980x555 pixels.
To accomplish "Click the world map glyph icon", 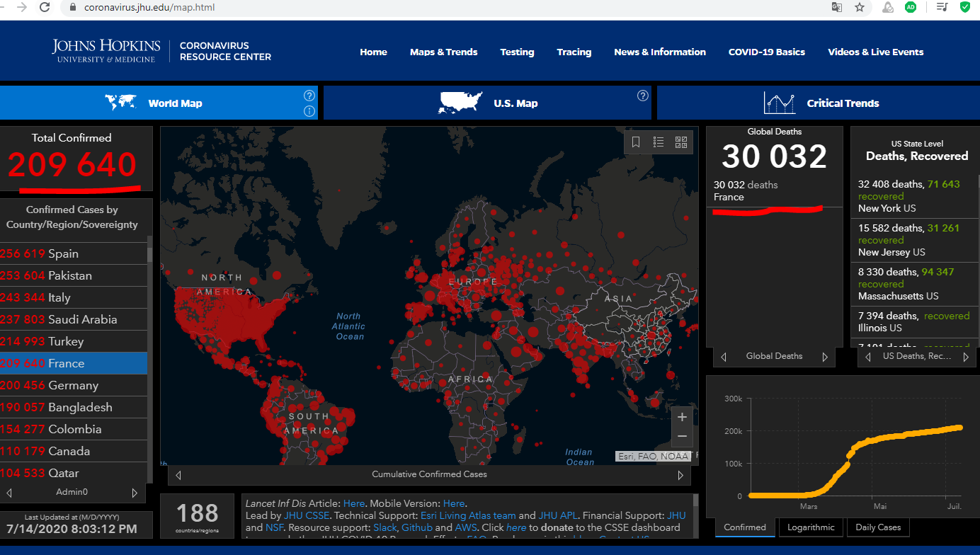I will click(120, 103).
